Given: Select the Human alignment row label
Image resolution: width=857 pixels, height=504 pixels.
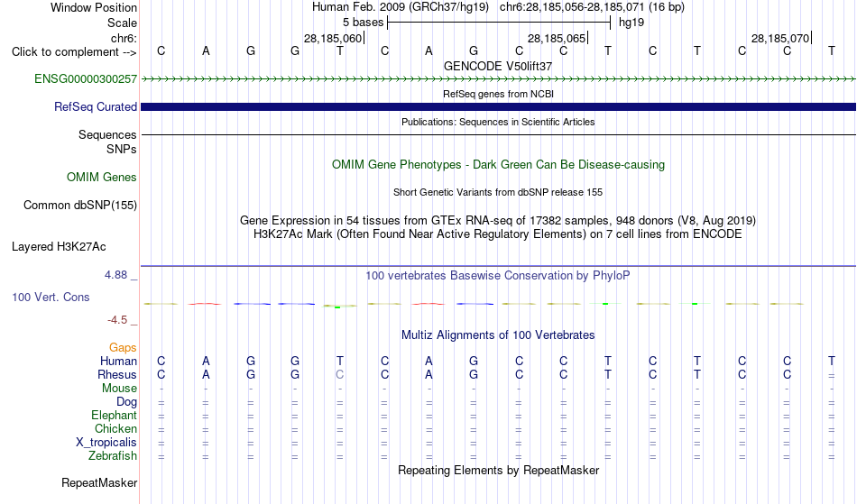Looking at the screenshot, I should [118, 361].
